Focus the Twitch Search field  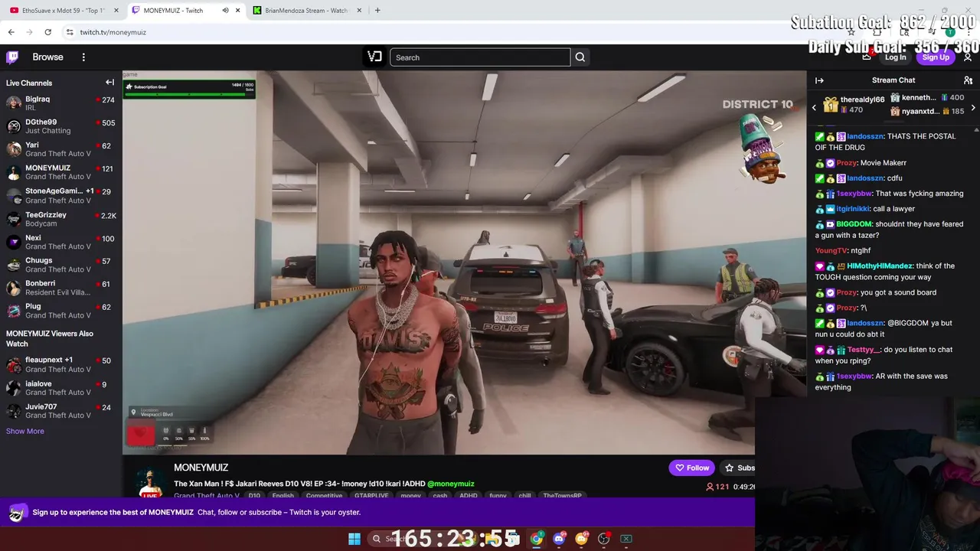[x=480, y=57]
